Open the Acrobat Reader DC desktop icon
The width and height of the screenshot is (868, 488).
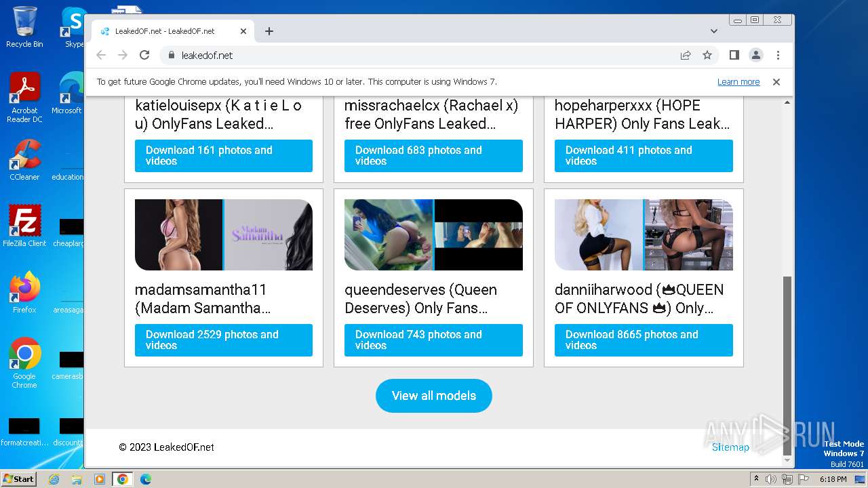click(x=24, y=98)
